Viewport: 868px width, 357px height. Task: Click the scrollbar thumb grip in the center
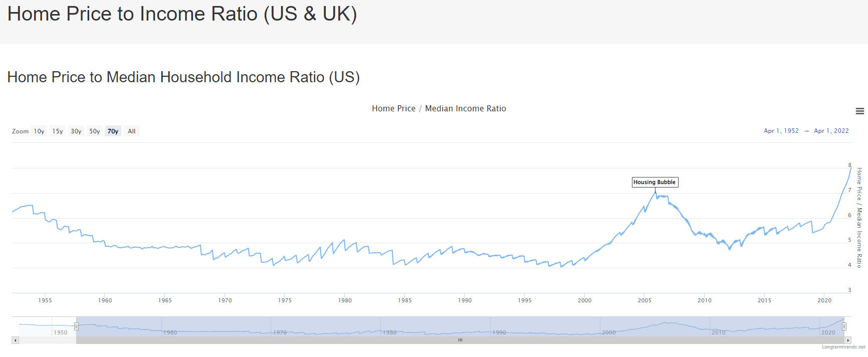pyautogui.click(x=460, y=340)
